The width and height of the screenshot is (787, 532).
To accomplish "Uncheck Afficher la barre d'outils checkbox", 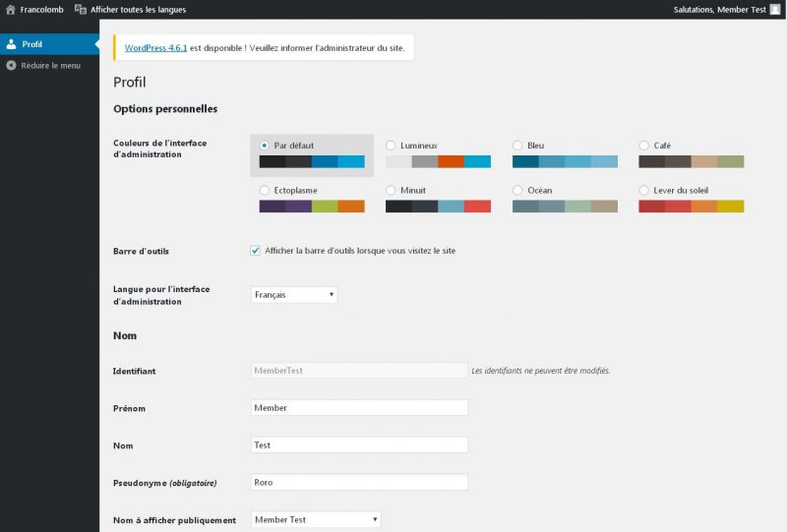I will click(256, 251).
